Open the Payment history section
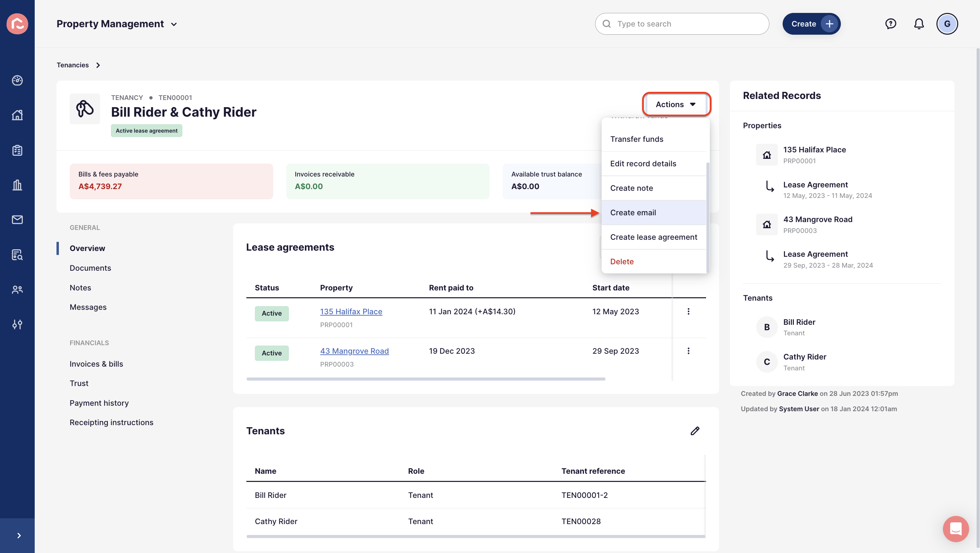 click(99, 403)
